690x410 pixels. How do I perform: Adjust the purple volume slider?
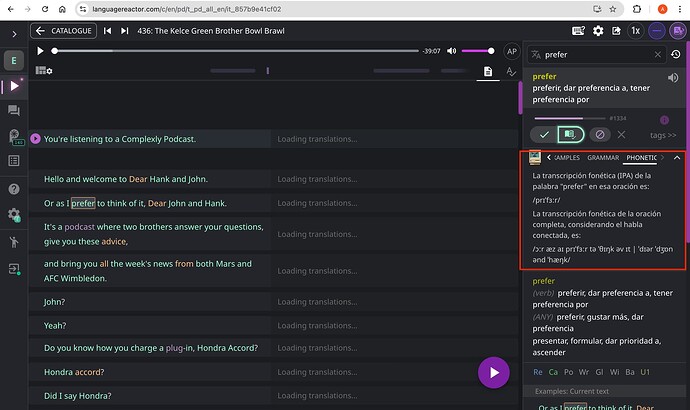pos(478,51)
